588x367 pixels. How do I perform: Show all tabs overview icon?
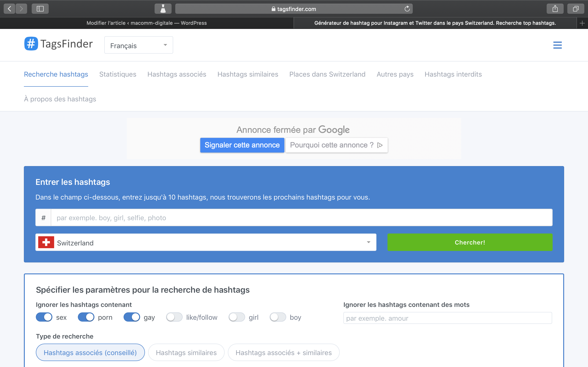(x=575, y=9)
